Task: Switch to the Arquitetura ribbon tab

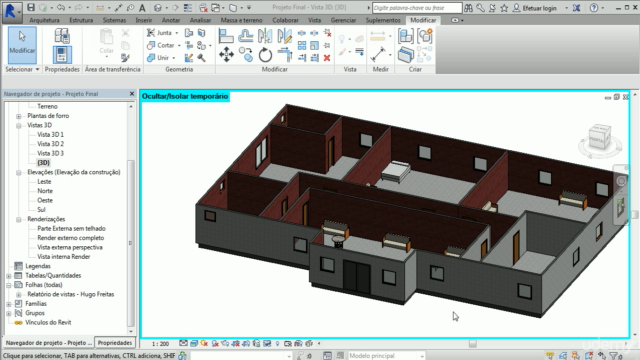Action: (x=44, y=20)
